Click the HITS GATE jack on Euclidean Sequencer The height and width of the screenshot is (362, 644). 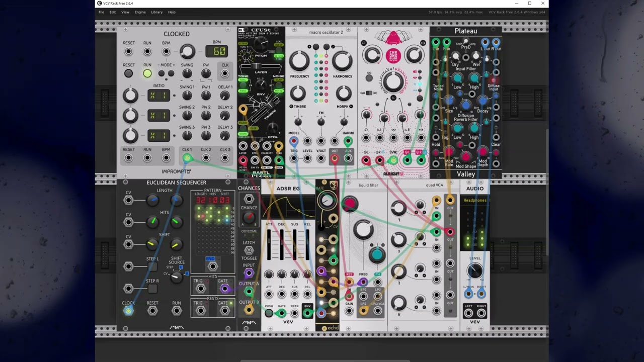point(224,289)
